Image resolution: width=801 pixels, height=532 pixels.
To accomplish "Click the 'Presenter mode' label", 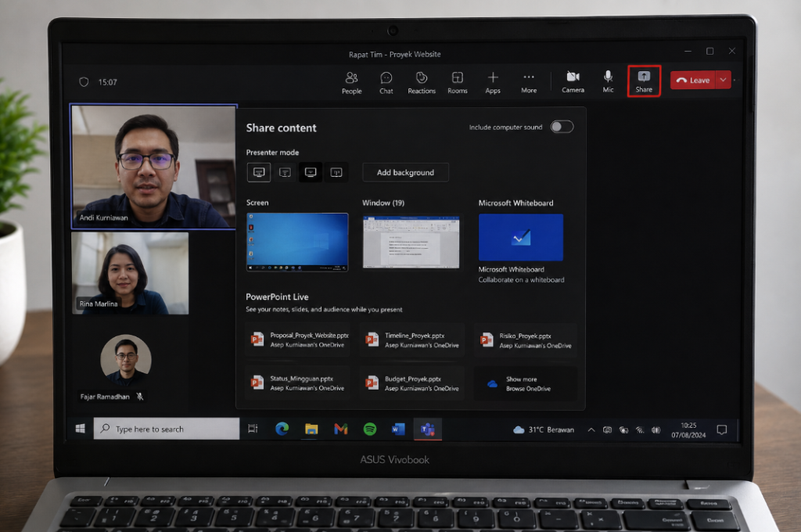I will 272,153.
